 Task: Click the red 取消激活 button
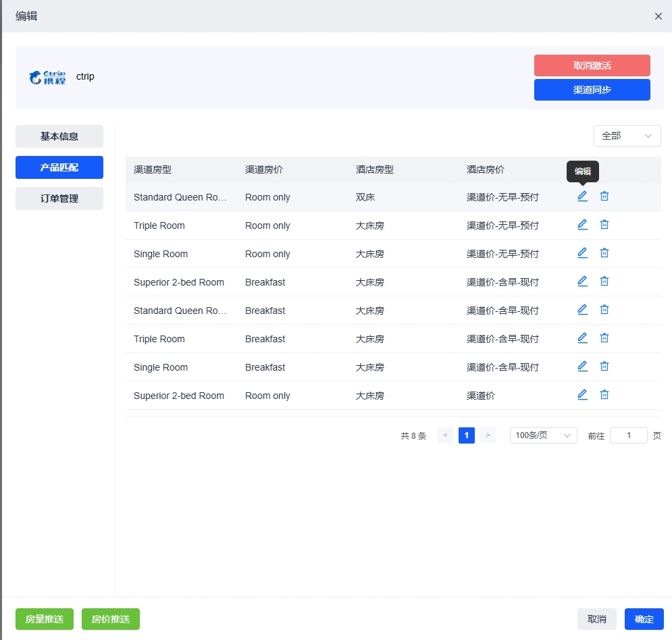point(592,65)
